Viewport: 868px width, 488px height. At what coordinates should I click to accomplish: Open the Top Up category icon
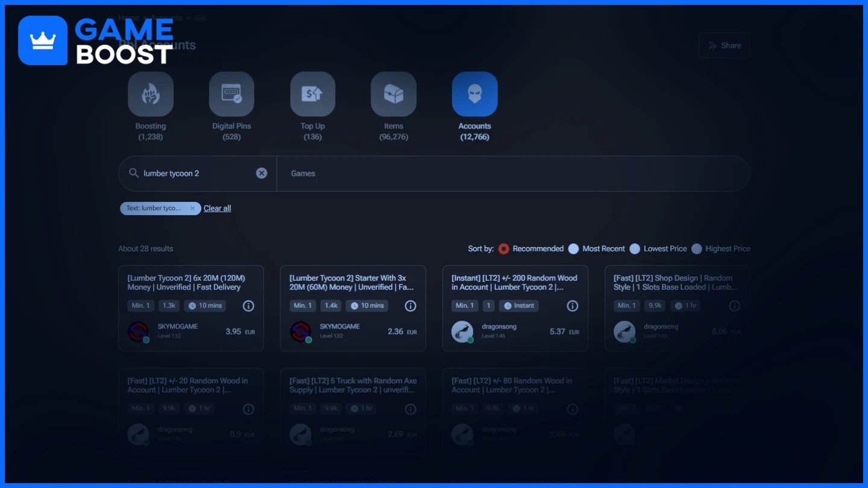(313, 95)
